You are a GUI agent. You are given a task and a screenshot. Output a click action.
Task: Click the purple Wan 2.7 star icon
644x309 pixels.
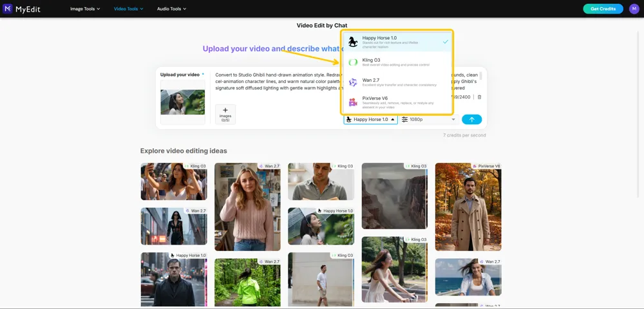[353, 82]
